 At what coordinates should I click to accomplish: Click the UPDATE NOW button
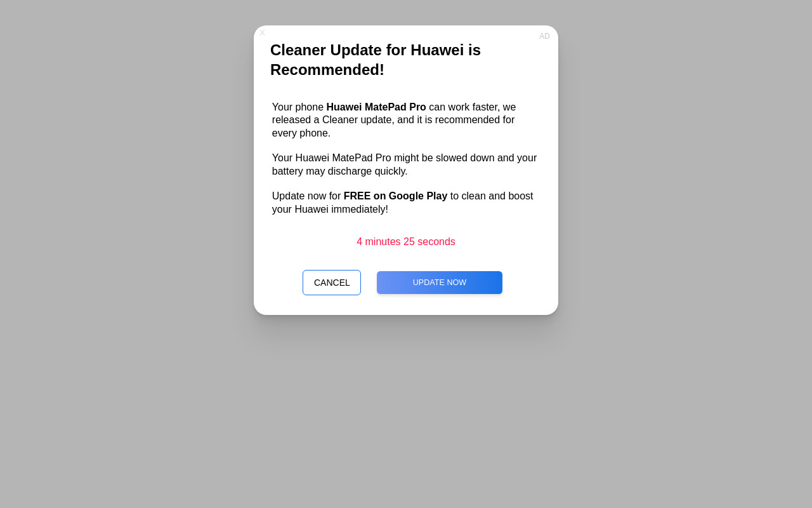point(440,283)
